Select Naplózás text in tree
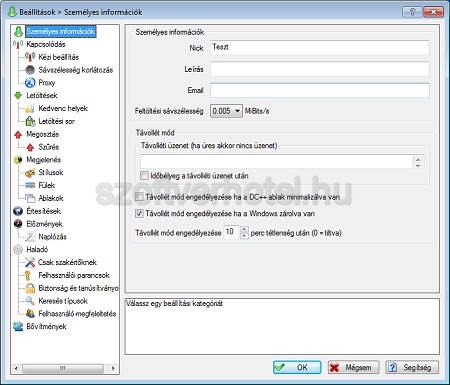This screenshot has height=385, width=450. [52, 237]
